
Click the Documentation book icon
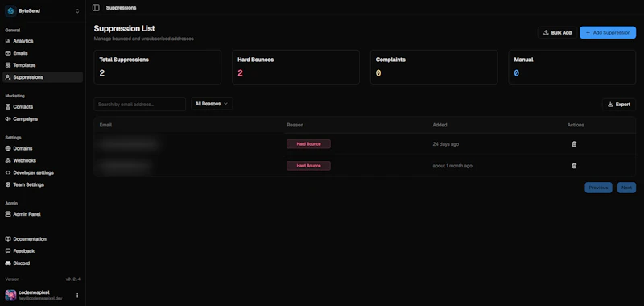tap(8, 238)
